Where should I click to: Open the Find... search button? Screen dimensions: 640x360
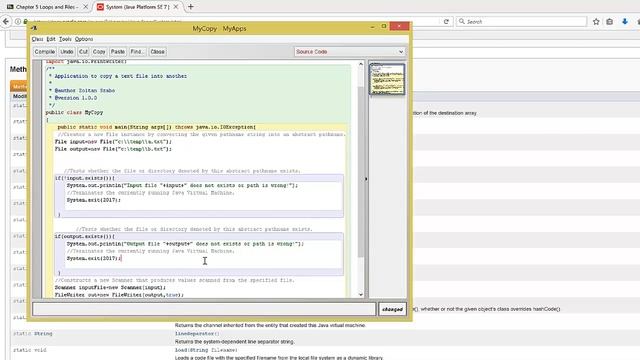coord(137,52)
